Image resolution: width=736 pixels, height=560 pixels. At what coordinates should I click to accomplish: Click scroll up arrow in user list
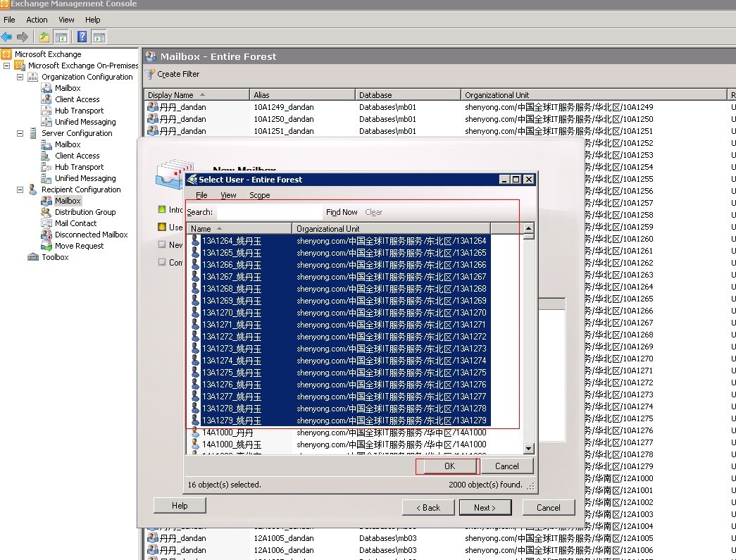point(528,228)
